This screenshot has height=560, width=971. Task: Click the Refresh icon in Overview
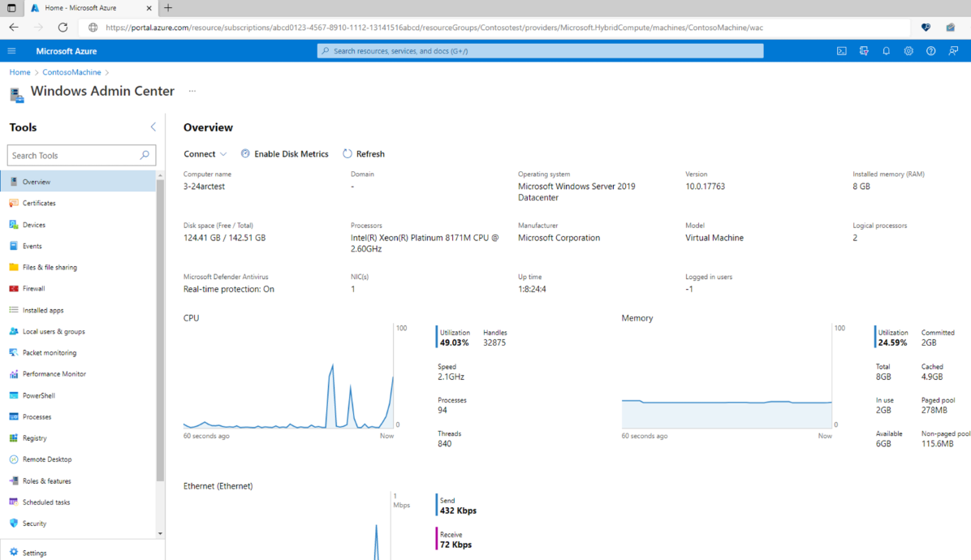click(347, 154)
